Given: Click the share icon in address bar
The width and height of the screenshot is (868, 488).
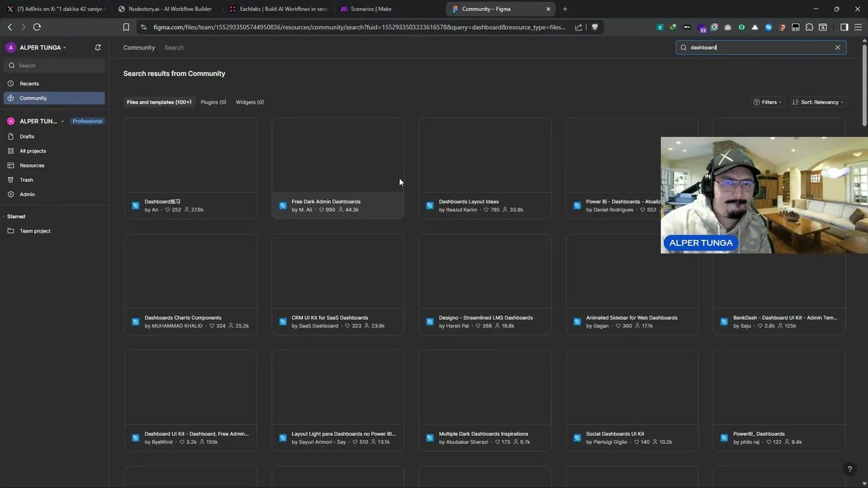Looking at the screenshot, I should 578,27.
